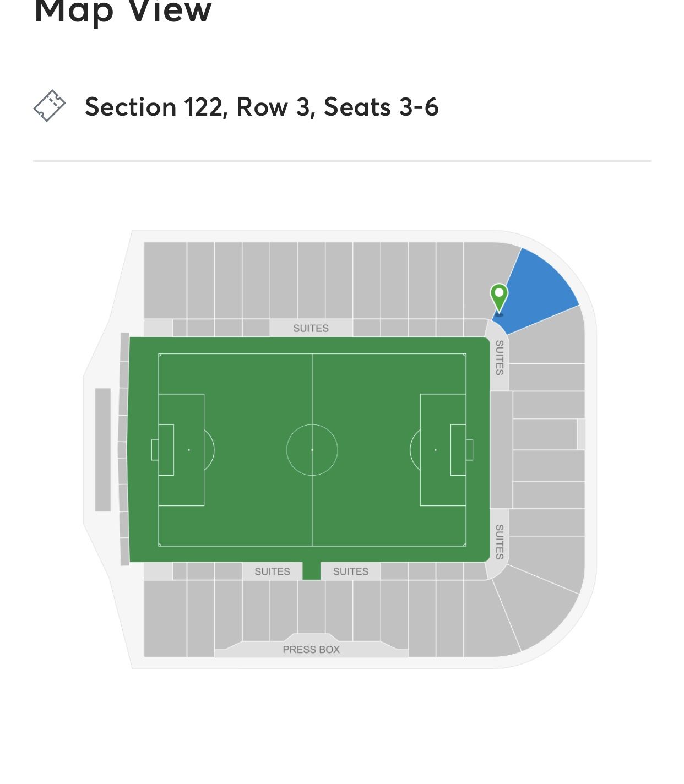Select the leftmost section of the upper stand
The image size is (684, 784).
pyautogui.click(x=165, y=280)
